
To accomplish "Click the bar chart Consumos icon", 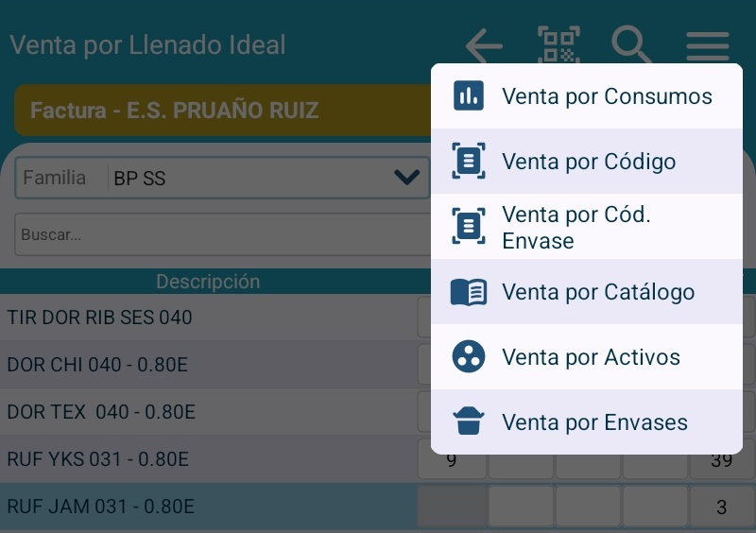I will (x=469, y=95).
